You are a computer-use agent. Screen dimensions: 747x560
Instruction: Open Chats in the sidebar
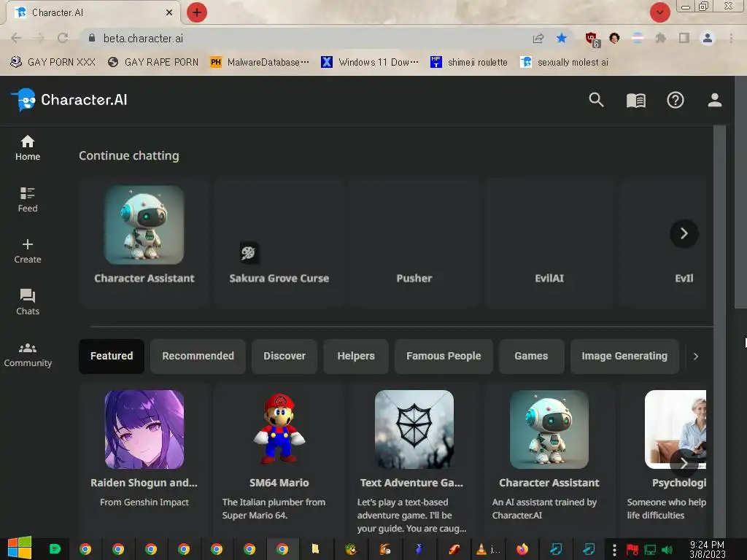click(x=28, y=303)
